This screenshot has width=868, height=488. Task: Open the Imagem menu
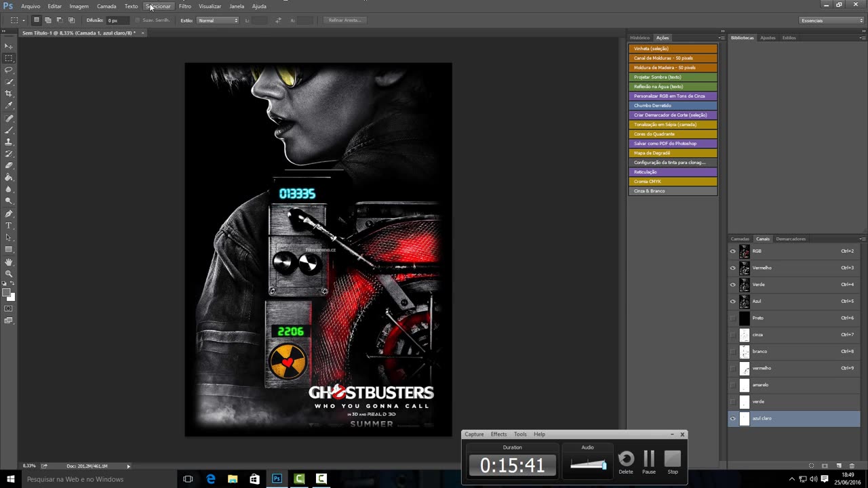pos(79,6)
